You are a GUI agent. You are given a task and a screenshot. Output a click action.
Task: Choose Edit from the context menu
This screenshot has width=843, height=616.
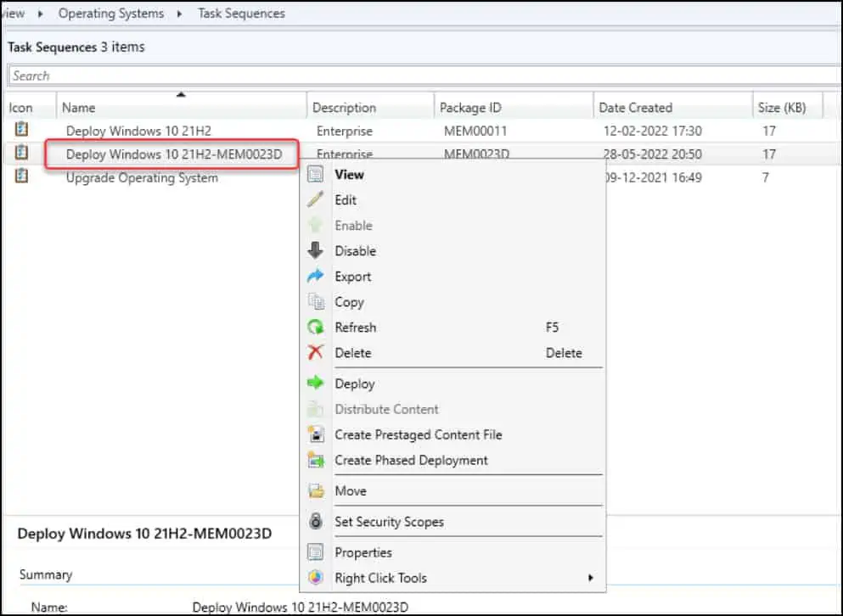coord(452,200)
